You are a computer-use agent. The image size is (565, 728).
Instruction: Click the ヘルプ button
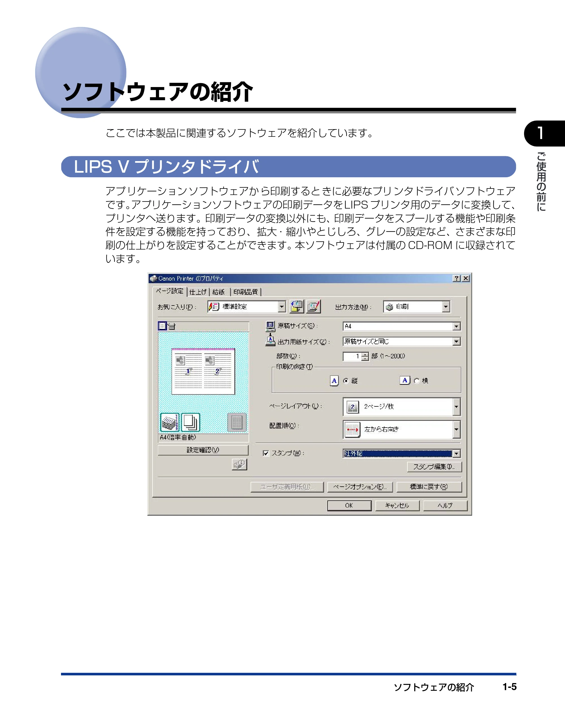click(445, 505)
